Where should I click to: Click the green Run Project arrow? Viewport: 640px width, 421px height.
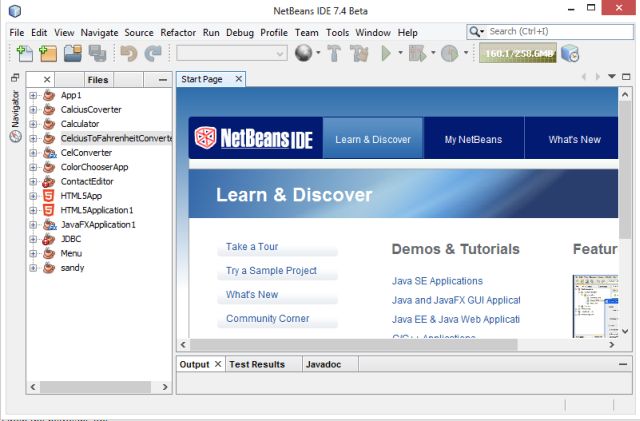point(386,53)
